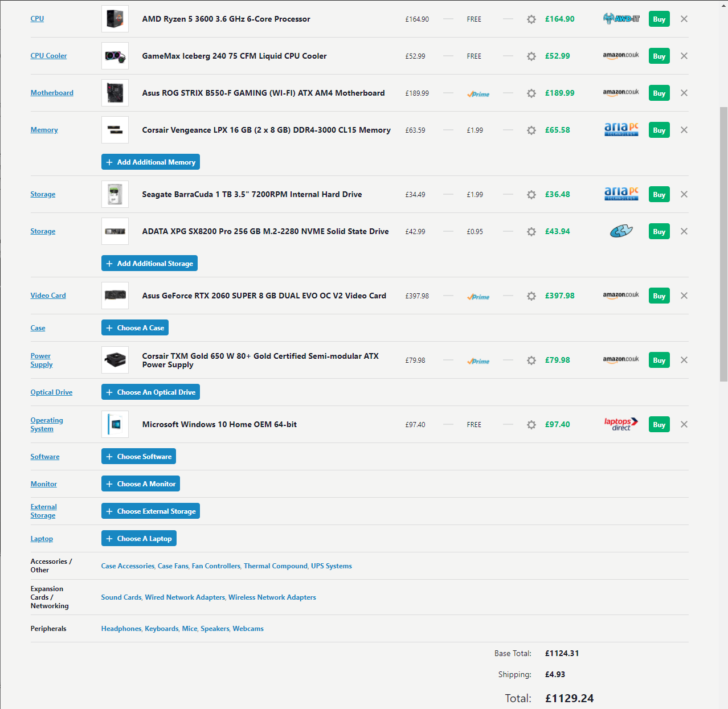Open settings gear for ADATA XPG SSD
Viewport: 728px width, 709px height.
pos(531,232)
